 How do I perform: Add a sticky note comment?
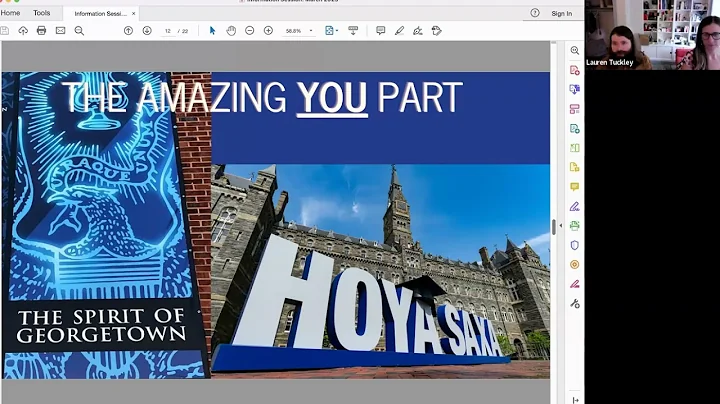click(x=381, y=31)
